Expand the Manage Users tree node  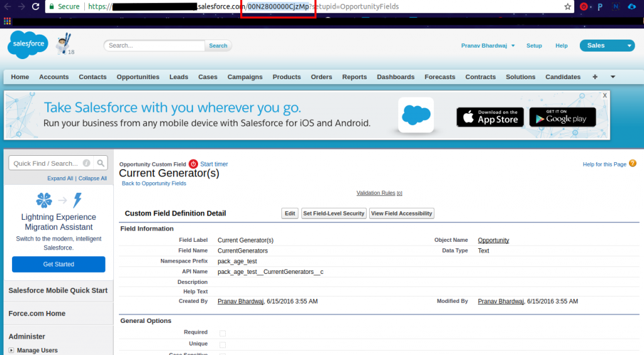click(11, 350)
